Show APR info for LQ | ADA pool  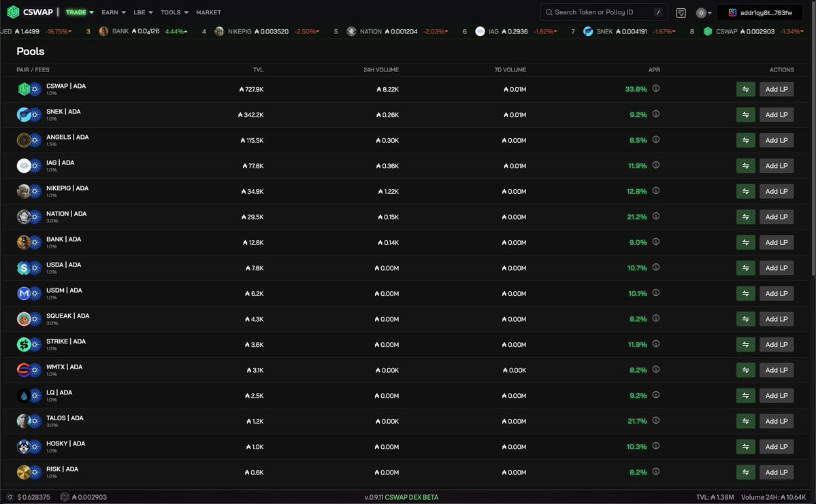point(655,394)
